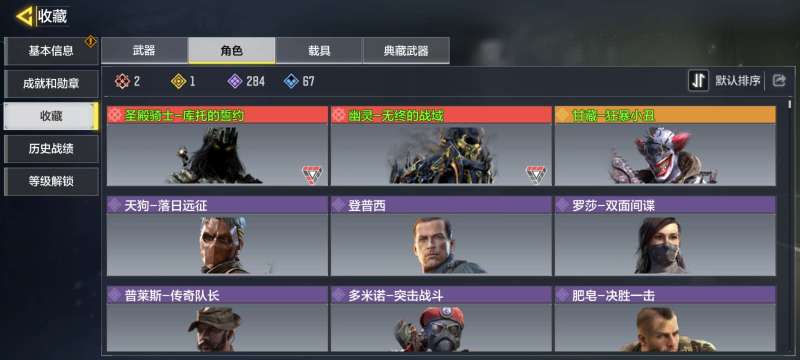Select the 甘藏-狂暴小丑 character card
Screen dimensions: 800x360
coord(665,146)
